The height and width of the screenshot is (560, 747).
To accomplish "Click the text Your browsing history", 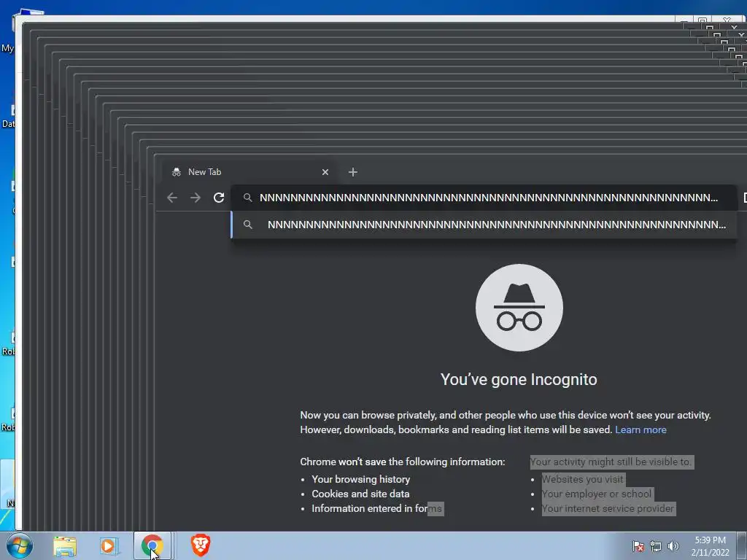I will pyautogui.click(x=360, y=479).
